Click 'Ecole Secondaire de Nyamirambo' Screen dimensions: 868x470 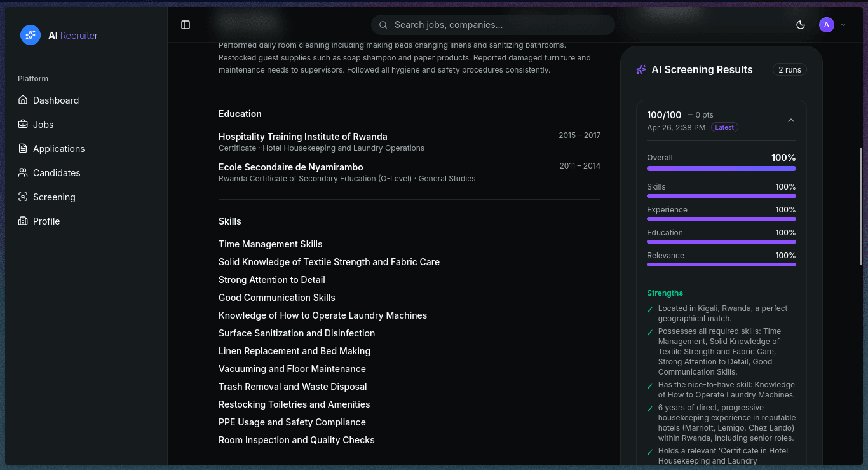point(291,167)
